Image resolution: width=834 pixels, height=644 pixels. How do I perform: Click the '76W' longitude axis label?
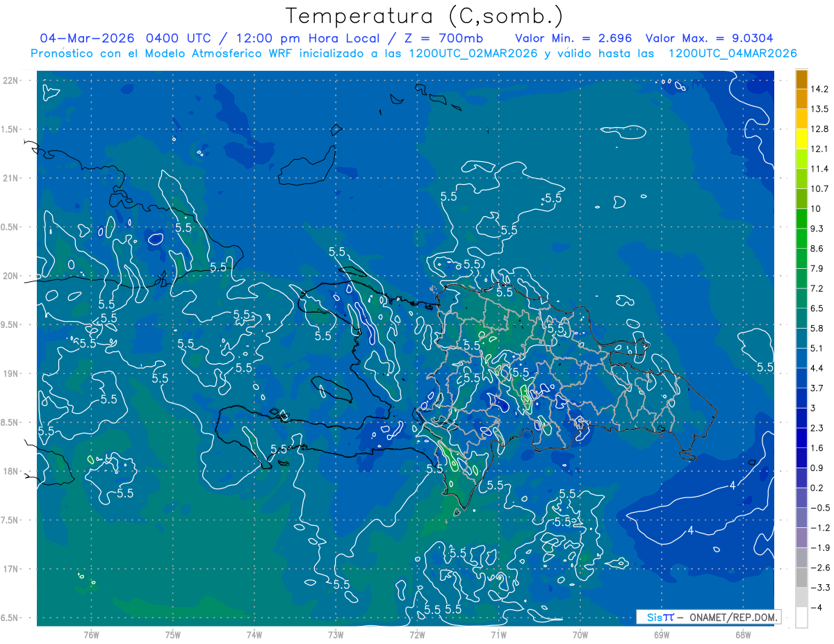pos(91,635)
